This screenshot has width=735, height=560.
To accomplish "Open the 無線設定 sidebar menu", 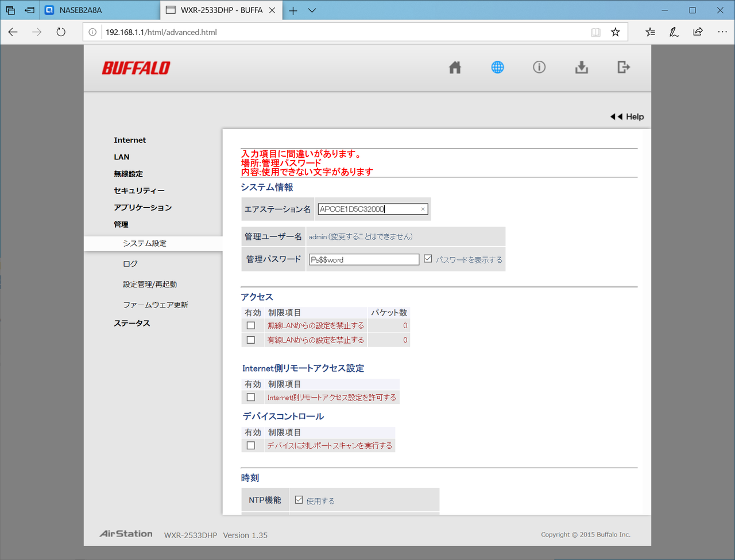I will 128,174.
